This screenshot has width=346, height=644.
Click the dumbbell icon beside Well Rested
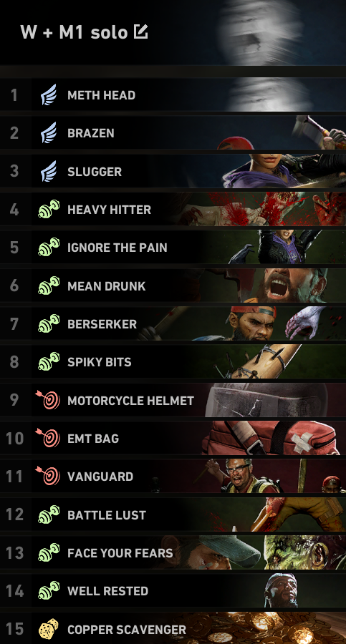click(x=49, y=590)
